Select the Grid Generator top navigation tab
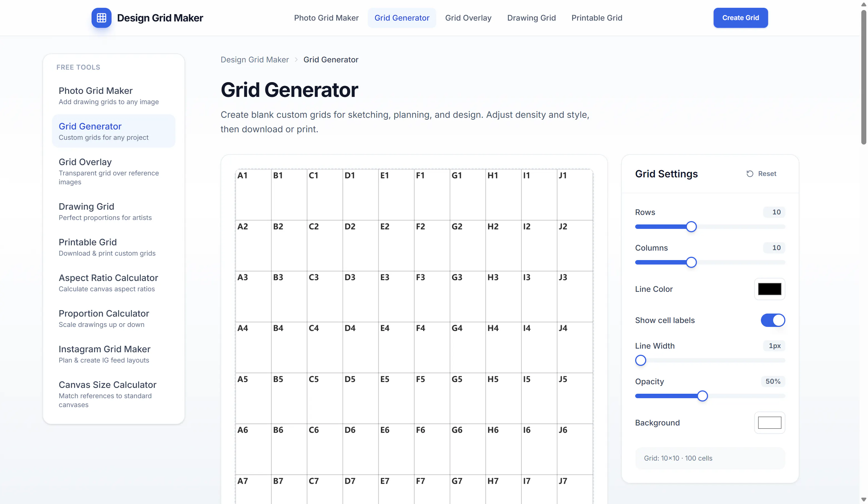Image resolution: width=868 pixels, height=504 pixels. point(402,18)
